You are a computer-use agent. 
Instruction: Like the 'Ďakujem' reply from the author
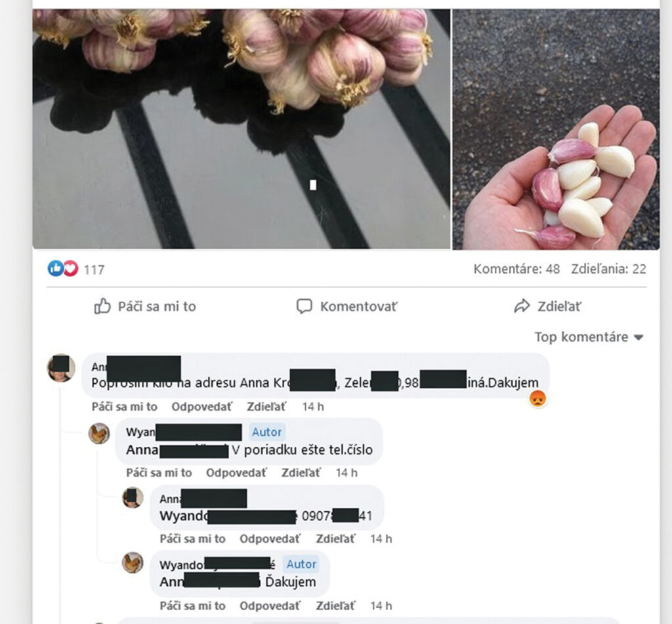click(x=192, y=606)
